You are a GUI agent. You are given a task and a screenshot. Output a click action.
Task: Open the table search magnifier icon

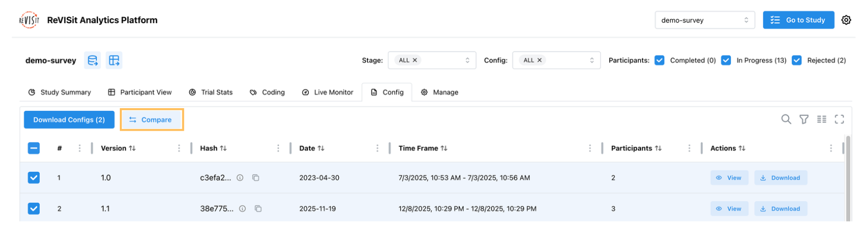(x=786, y=119)
